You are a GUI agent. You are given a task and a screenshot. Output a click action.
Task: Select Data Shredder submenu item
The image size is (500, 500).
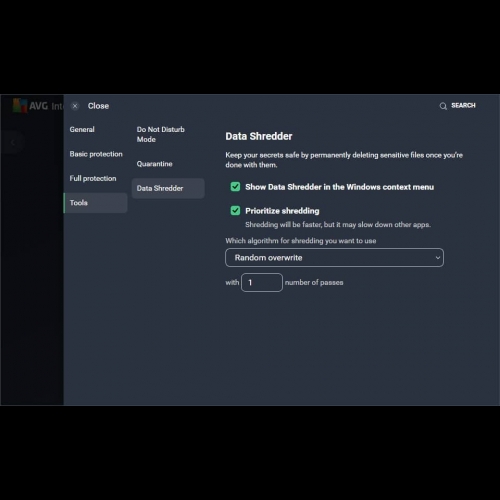tap(168, 188)
